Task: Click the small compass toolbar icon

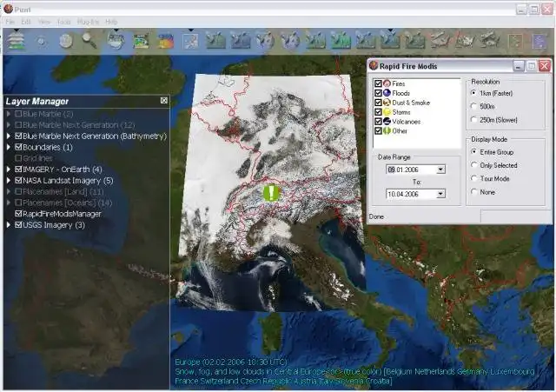Action: coord(42,42)
